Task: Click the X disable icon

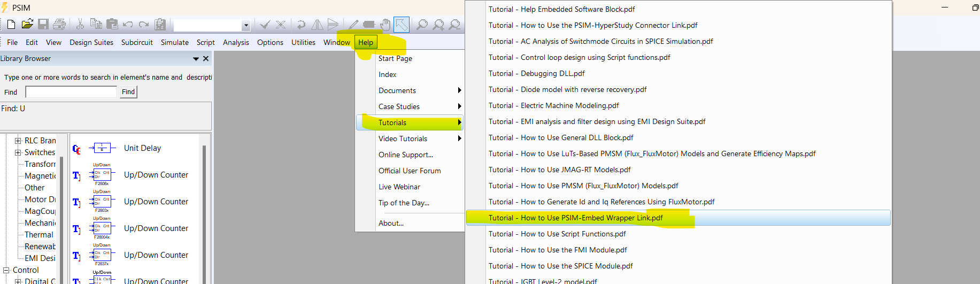Action: [x=281, y=25]
